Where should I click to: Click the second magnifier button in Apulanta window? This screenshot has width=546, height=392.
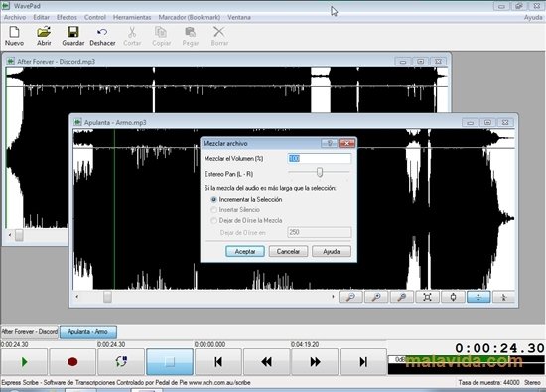pos(376,297)
